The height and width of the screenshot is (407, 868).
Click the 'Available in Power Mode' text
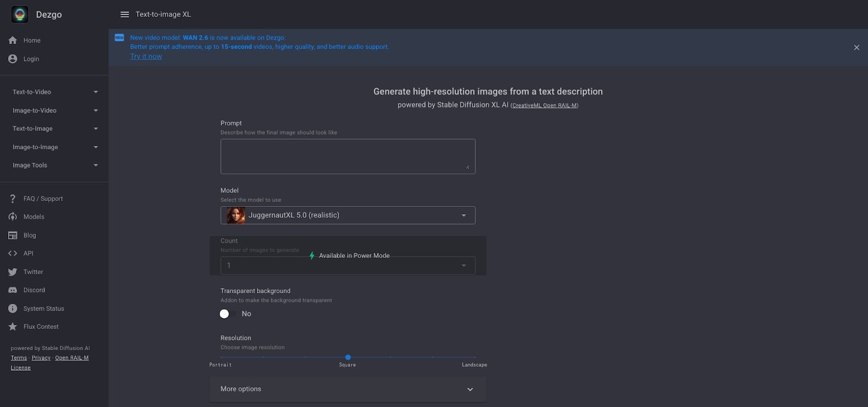coord(354,256)
